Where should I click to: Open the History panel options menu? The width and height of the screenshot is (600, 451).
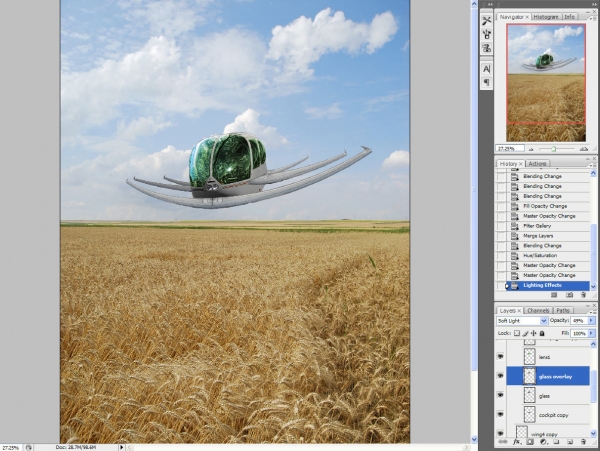tap(593, 164)
